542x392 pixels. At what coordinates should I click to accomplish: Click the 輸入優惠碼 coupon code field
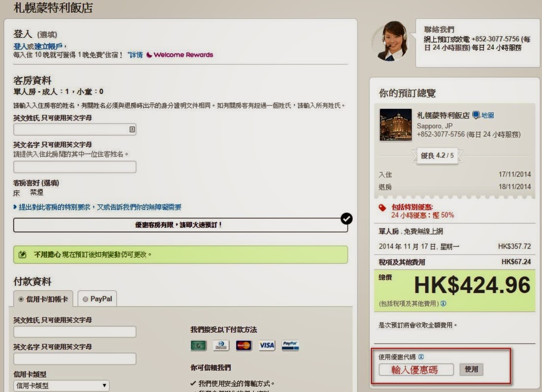tap(416, 369)
